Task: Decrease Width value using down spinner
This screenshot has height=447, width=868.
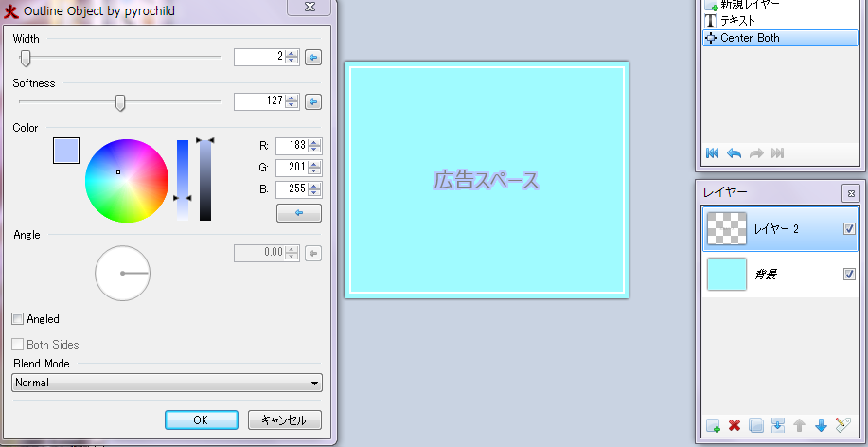Action: (292, 61)
